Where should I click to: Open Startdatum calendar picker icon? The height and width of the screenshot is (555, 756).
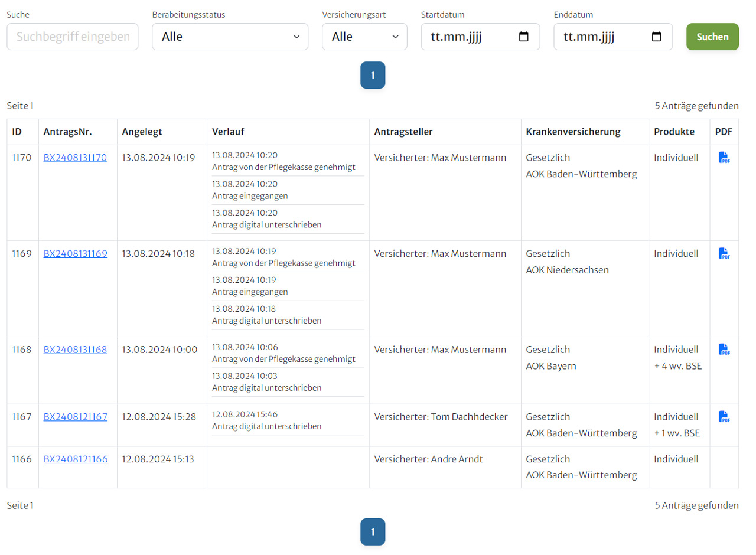click(x=523, y=37)
